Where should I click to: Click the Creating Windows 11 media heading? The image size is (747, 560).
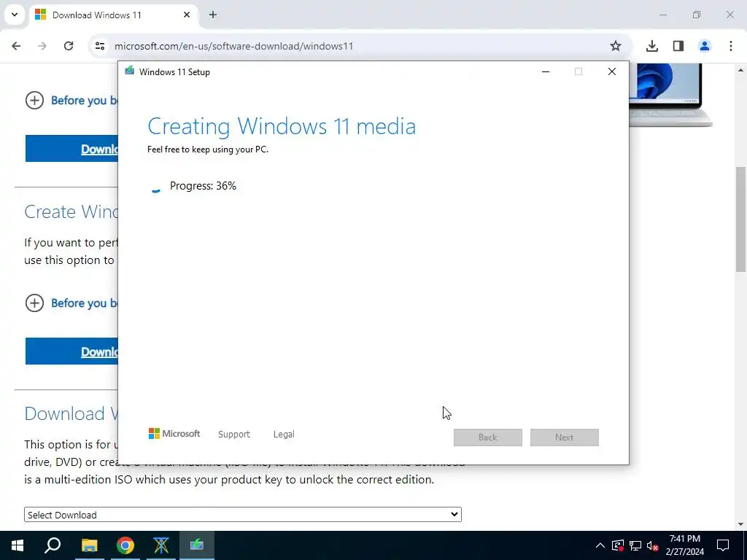point(282,126)
